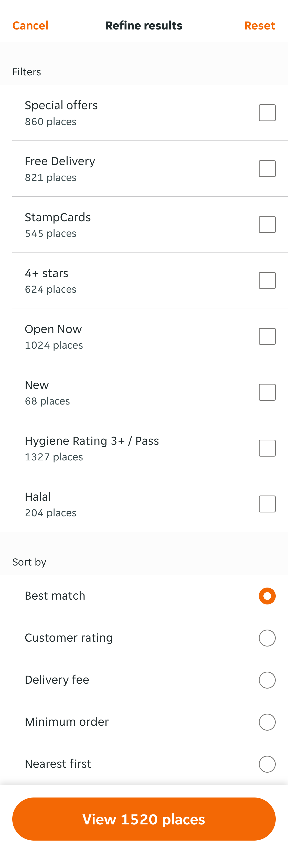Check the Halal filter checkbox
Image resolution: width=288 pixels, height=868 pixels.
tap(267, 503)
